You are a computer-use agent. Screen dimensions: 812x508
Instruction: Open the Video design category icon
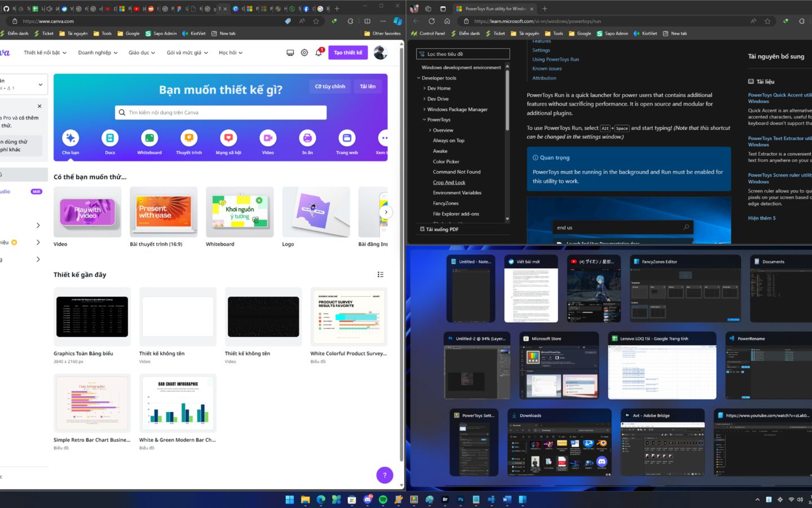(268, 138)
